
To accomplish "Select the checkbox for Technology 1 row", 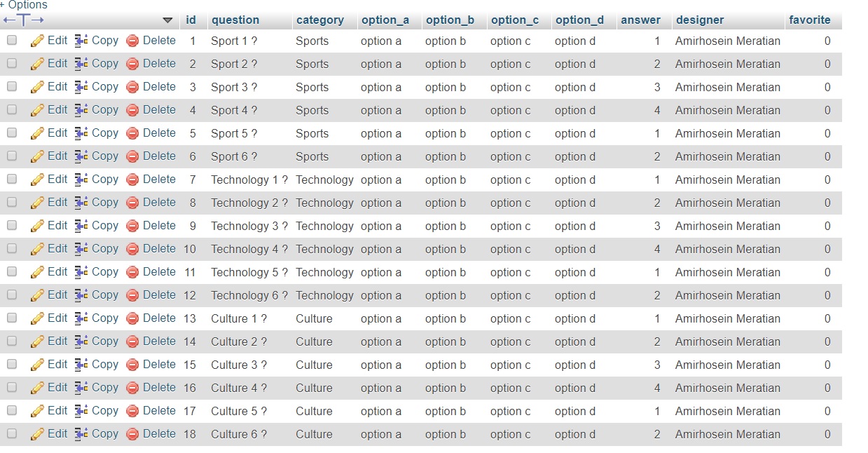I will pos(12,180).
